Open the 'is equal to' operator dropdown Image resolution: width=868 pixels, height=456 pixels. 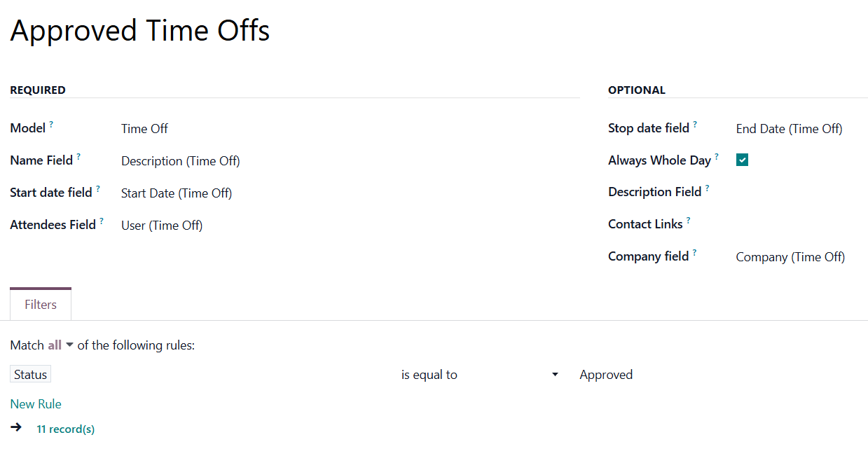(x=480, y=375)
